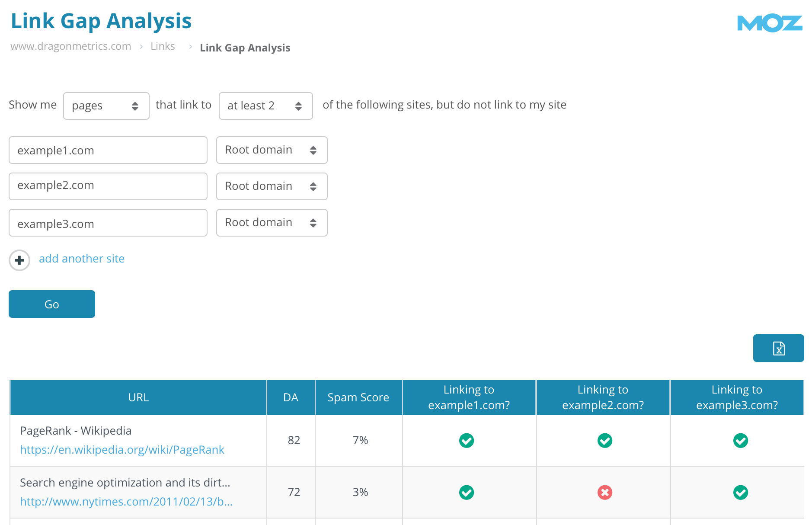Image resolution: width=812 pixels, height=525 pixels.
Task: Click the green check in nytimes example1.com column
Action: click(x=466, y=492)
